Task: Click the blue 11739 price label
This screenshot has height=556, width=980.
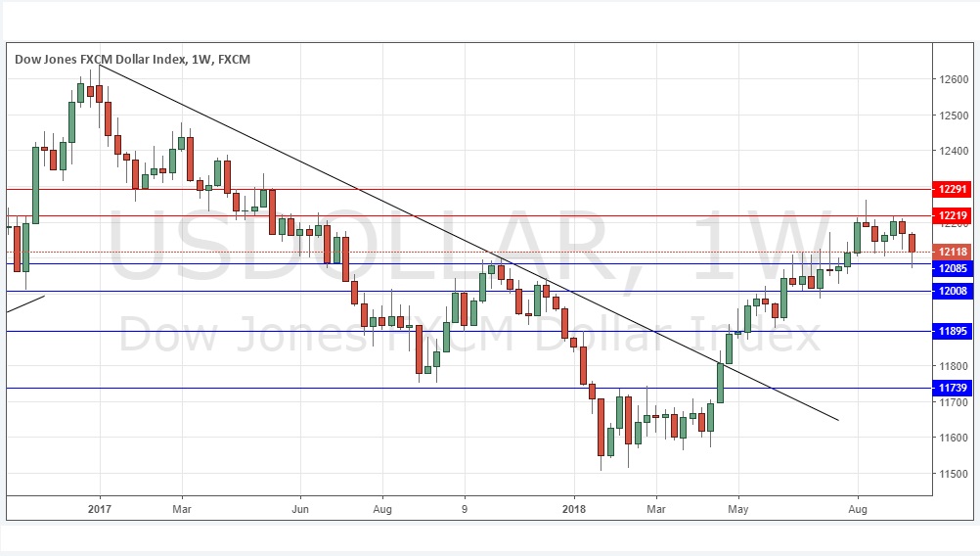Action: tap(954, 388)
